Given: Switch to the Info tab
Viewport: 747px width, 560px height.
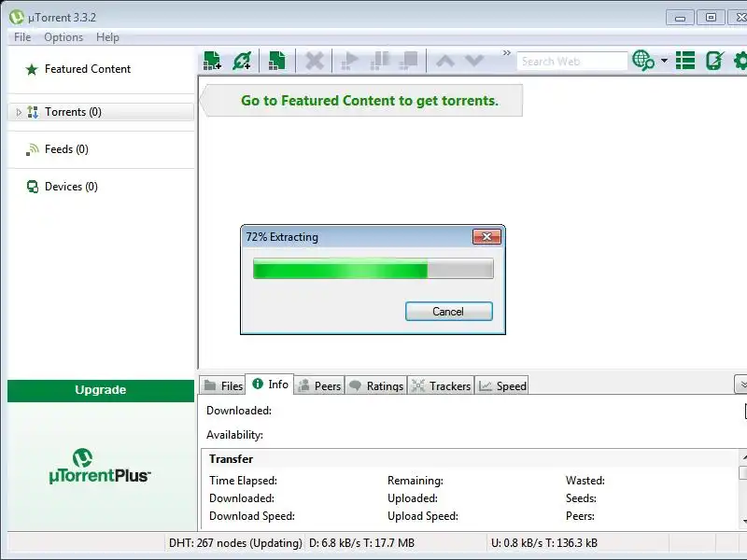Looking at the screenshot, I should point(270,385).
